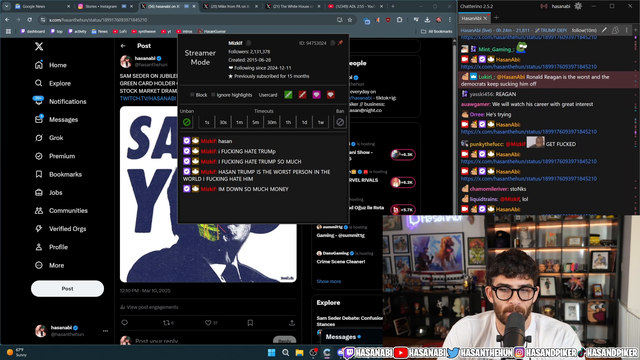
Task: Select the 5m timeout button
Action: 256,122
